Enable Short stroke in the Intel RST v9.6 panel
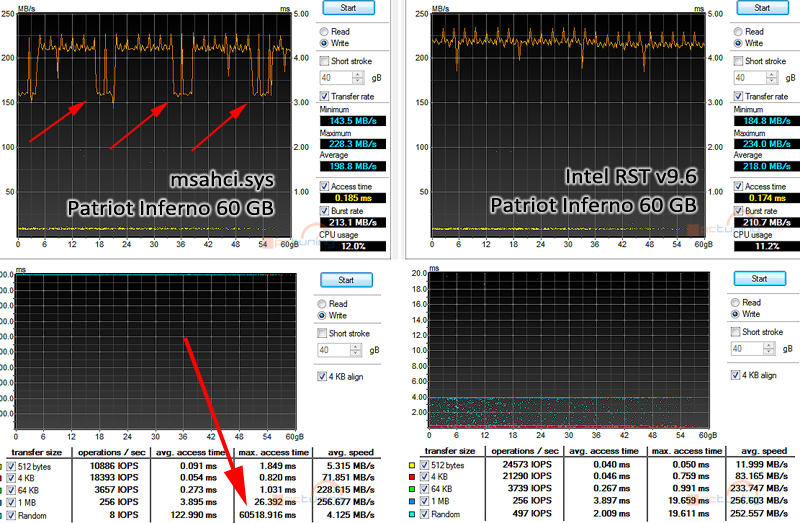The height and width of the screenshot is (523, 800). click(738, 61)
